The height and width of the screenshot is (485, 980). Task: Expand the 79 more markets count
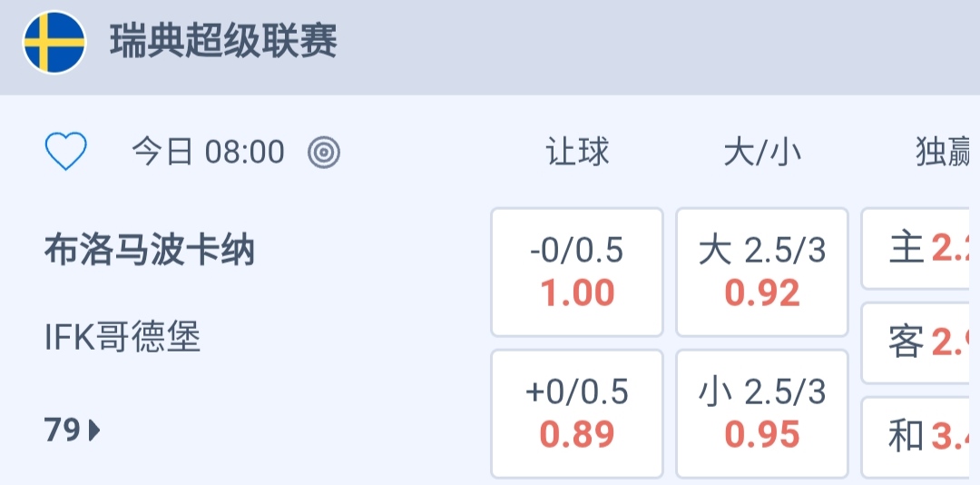(x=64, y=430)
